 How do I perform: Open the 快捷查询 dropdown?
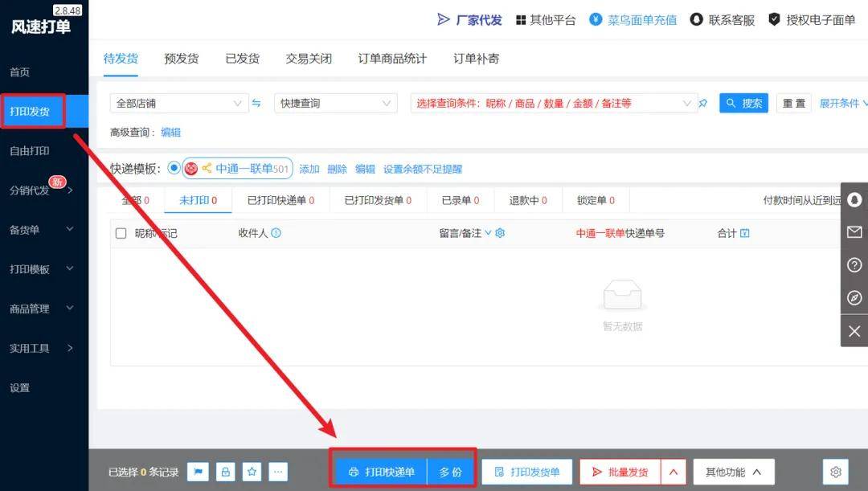click(x=335, y=104)
